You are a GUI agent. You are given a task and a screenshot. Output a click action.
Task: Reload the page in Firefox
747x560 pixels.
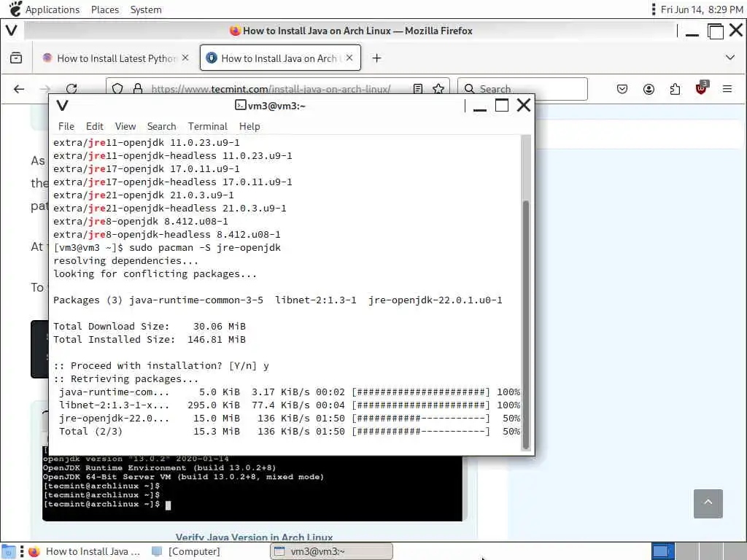[x=71, y=89]
